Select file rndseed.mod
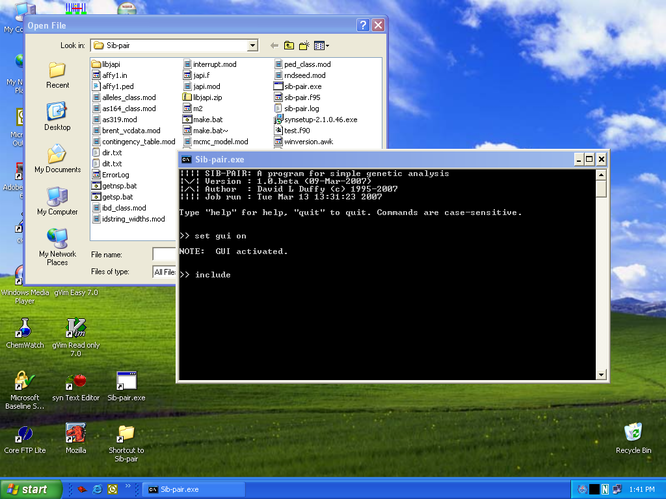The height and width of the screenshot is (499, 666). point(300,75)
